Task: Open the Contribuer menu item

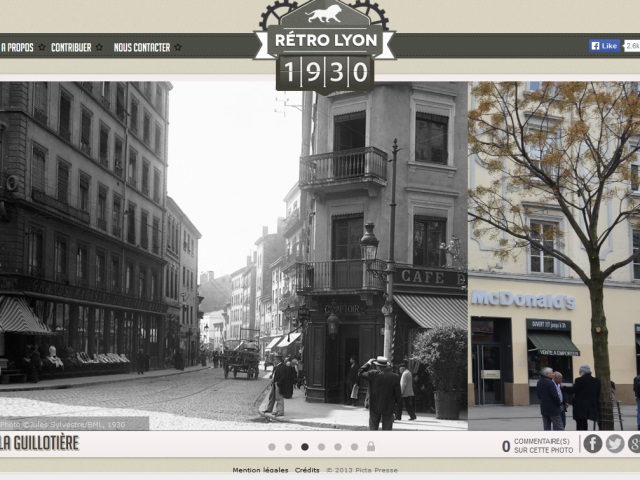Action: [71, 47]
